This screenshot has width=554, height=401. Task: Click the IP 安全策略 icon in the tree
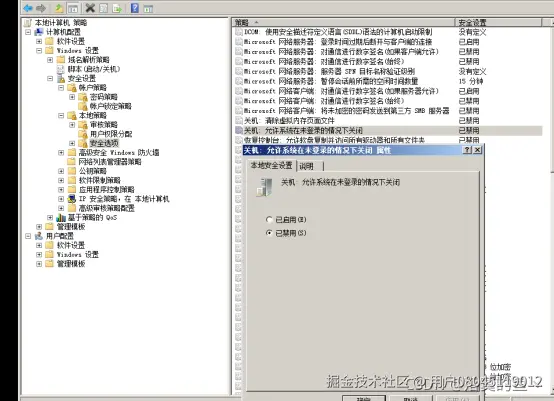[72, 199]
